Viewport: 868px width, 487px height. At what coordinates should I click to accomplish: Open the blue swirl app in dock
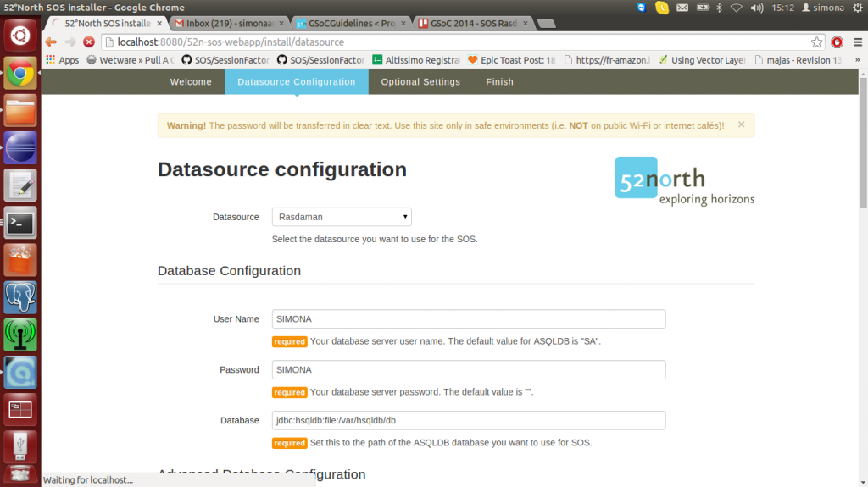(x=20, y=373)
